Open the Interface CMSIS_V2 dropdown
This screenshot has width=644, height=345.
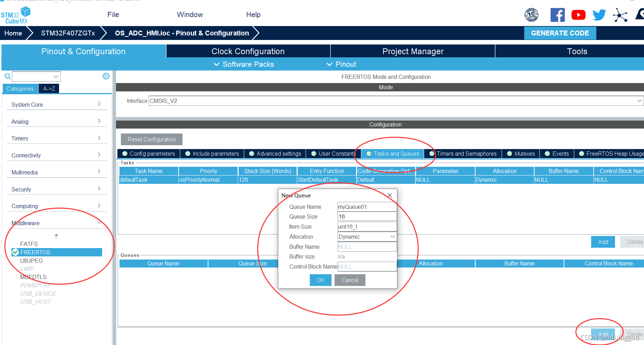click(396, 101)
